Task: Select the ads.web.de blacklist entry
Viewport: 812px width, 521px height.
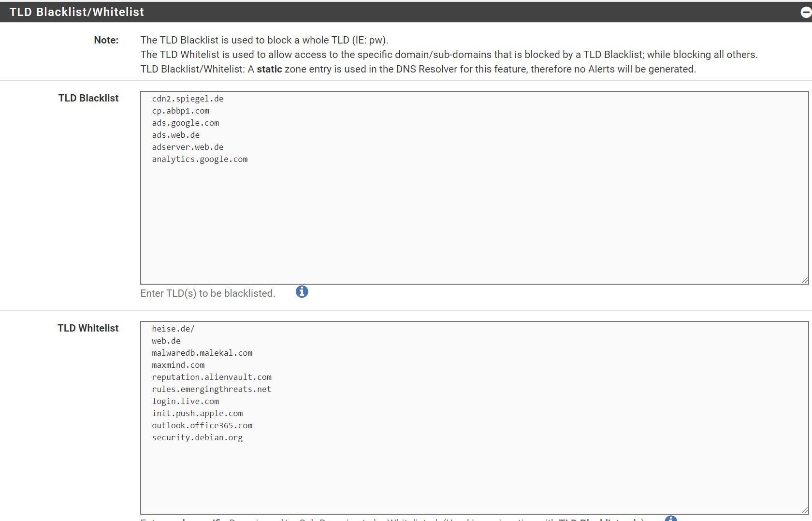Action: [175, 135]
